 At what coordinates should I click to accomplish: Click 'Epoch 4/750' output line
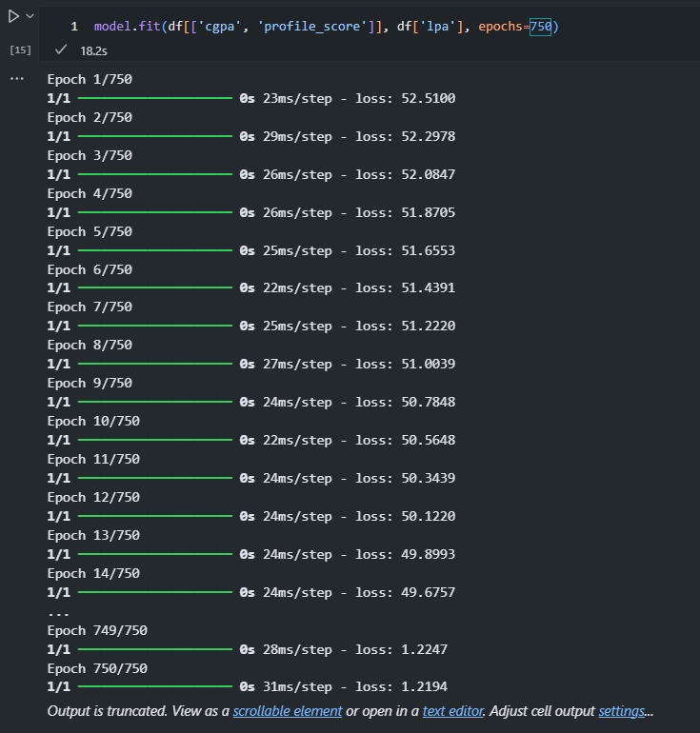pos(90,193)
